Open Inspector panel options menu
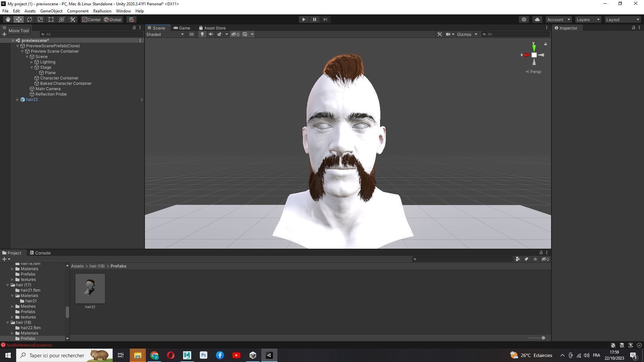644x362 pixels. [x=639, y=28]
